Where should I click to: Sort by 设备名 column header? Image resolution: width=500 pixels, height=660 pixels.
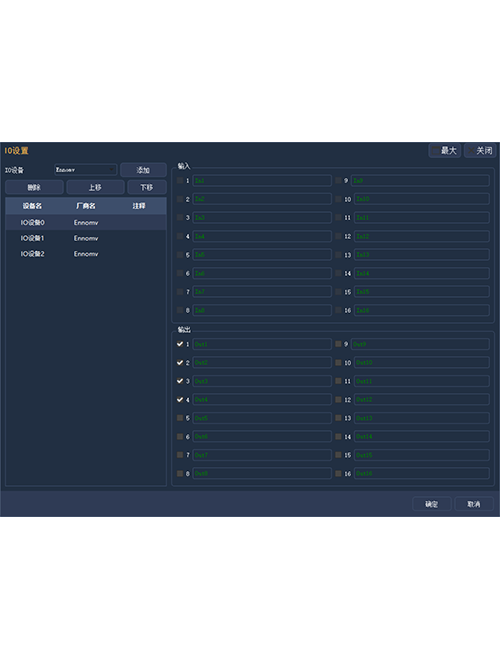click(32, 206)
